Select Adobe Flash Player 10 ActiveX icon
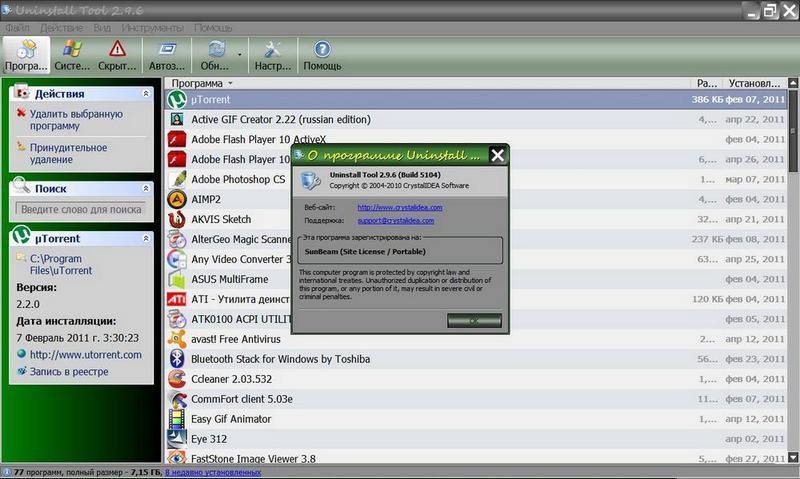Screen dimensions: 800x479 pyautogui.click(x=177, y=139)
